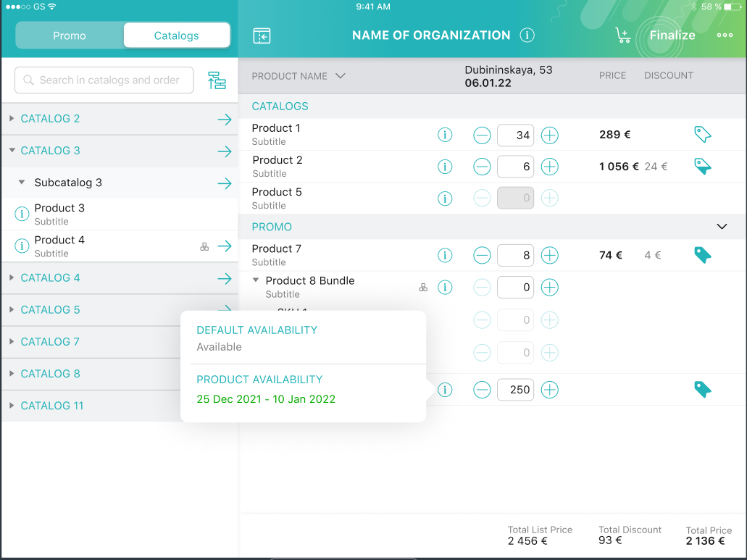
Task: Click the bundle icon beside Product 8 Bundle
Action: coord(423,287)
